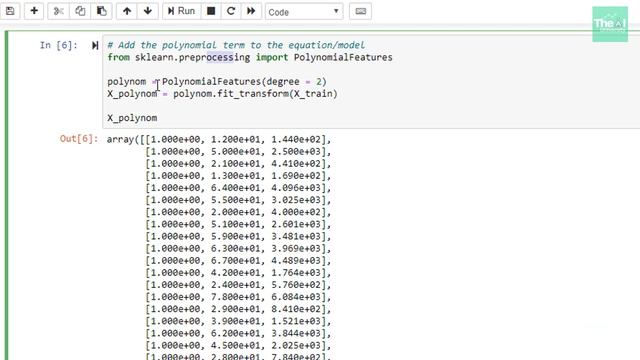
Task: Interrupt the kernel with stop icon
Action: [211, 11]
